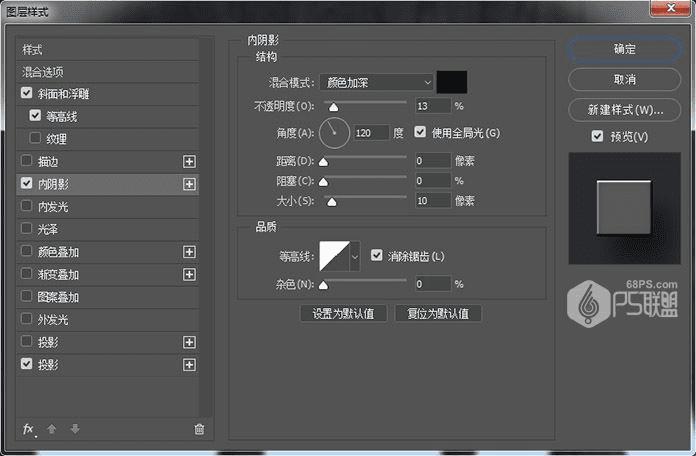Uncheck the checked 投影 checkbox

pyautogui.click(x=27, y=364)
